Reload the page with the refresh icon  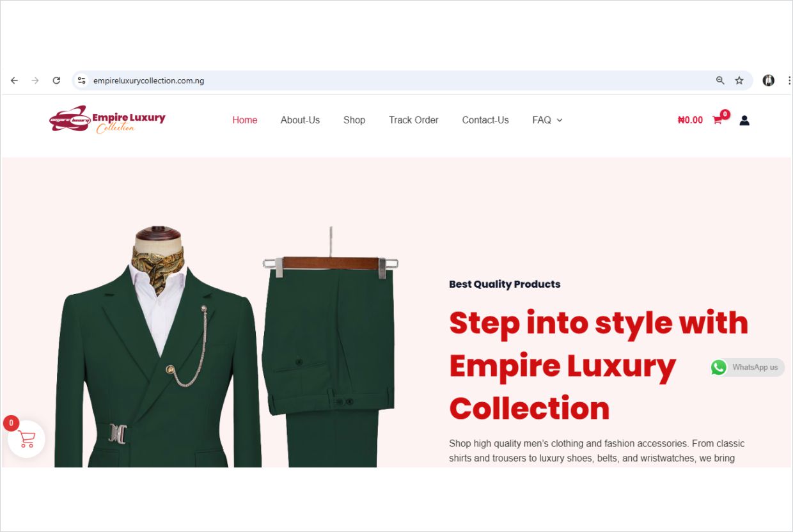pos(56,81)
